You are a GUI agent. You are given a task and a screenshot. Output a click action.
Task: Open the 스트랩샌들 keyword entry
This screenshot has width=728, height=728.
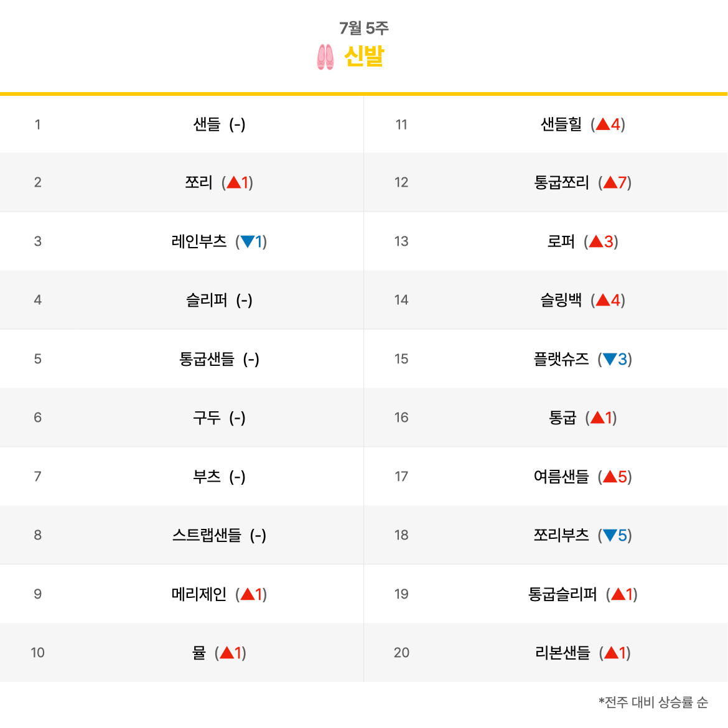click(x=207, y=535)
